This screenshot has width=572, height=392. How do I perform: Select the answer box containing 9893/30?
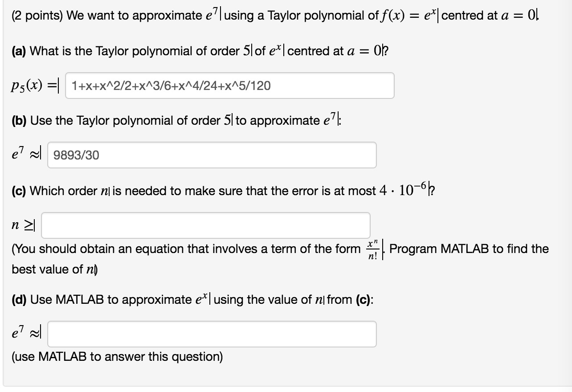pos(212,155)
